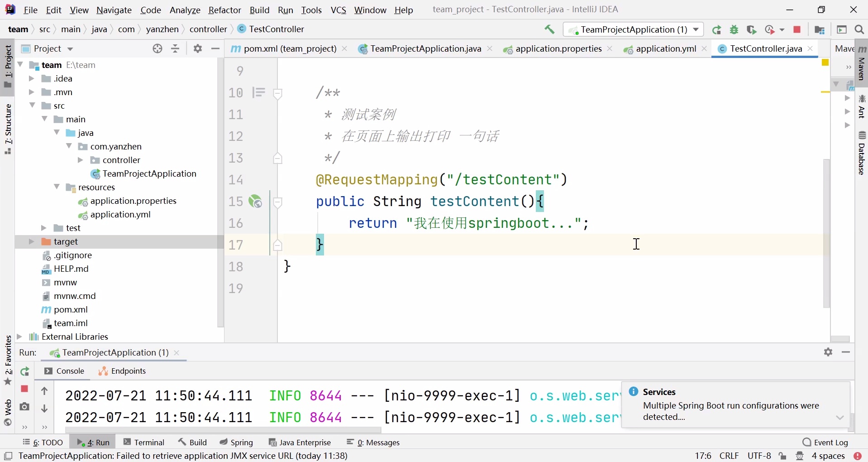Rerun TeamProjectApplication from the toolbar
868x462 pixels.
(x=717, y=30)
